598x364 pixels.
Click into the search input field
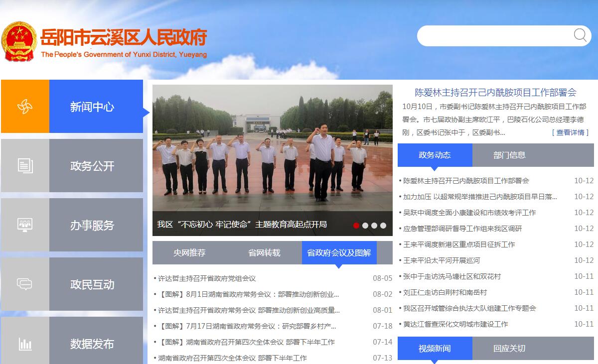pos(493,36)
